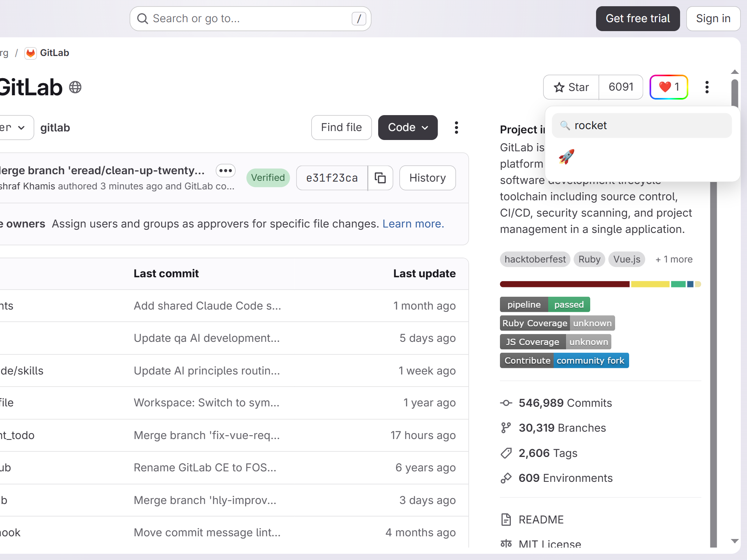This screenshot has width=747, height=560.
Task: Click the JS Coverage unknown badge
Action: [x=556, y=342]
